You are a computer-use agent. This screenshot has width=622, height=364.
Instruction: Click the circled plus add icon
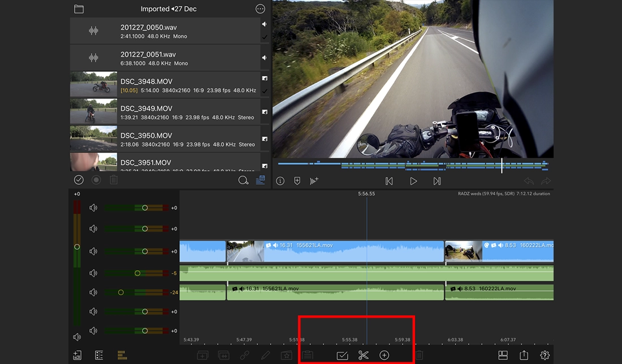coord(384,356)
